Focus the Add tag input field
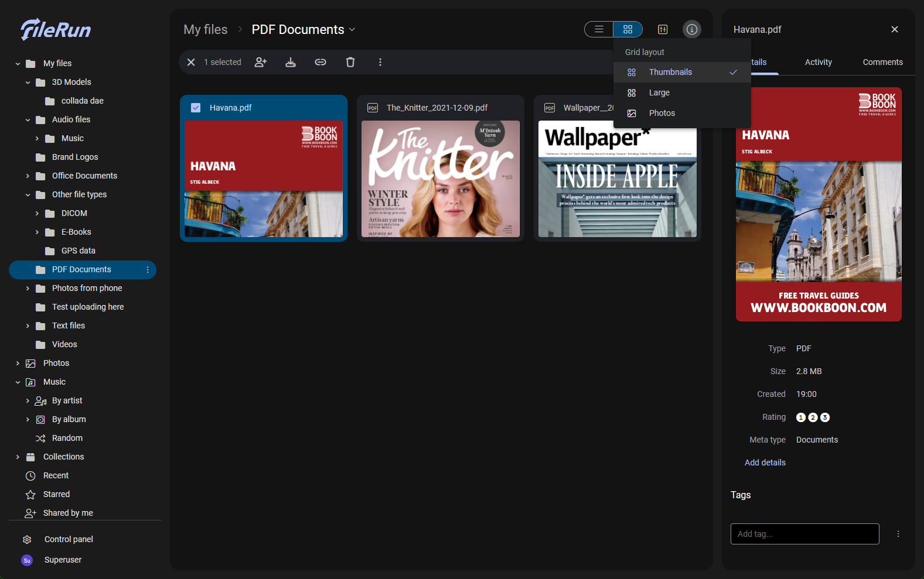The image size is (924, 579). 805,534
